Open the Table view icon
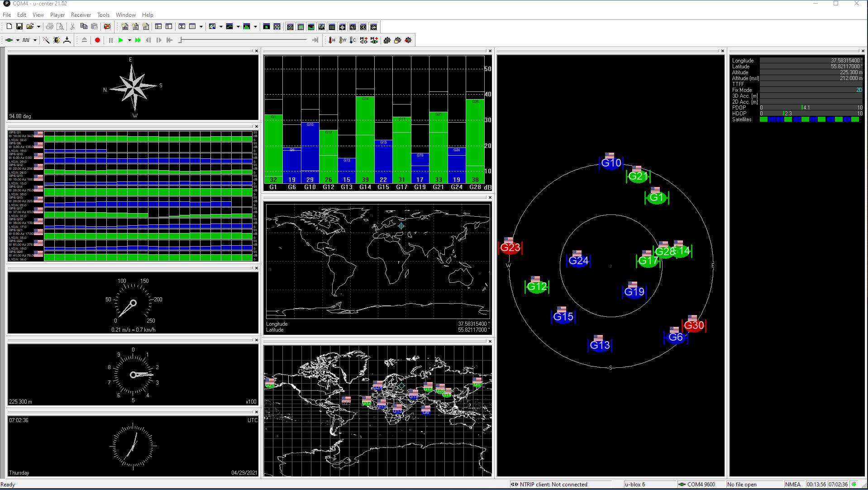Image resolution: width=868 pixels, height=490 pixels. [192, 27]
